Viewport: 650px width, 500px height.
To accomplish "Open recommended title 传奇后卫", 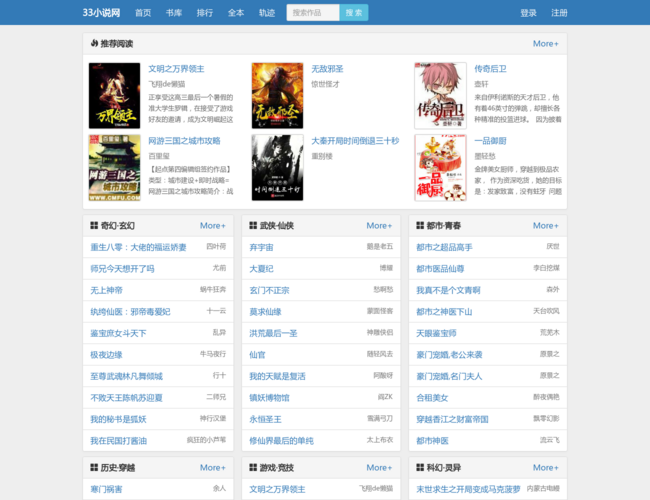I will coord(490,69).
